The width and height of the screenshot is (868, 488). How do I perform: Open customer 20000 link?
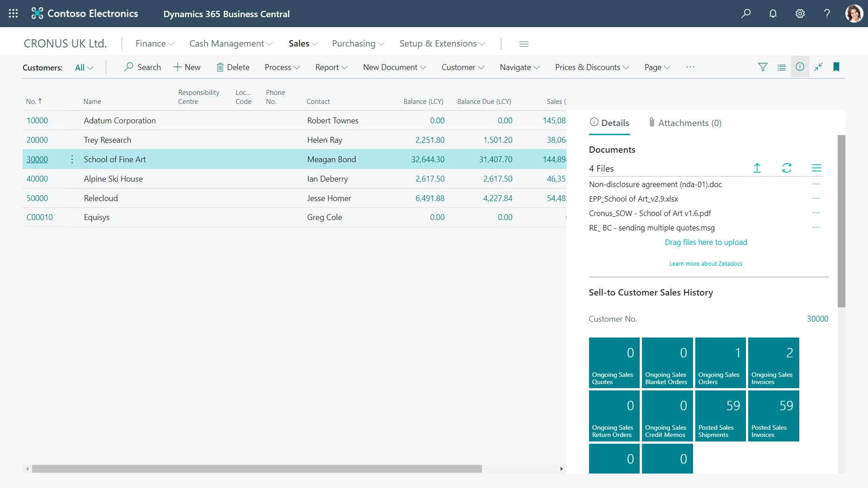click(x=37, y=140)
